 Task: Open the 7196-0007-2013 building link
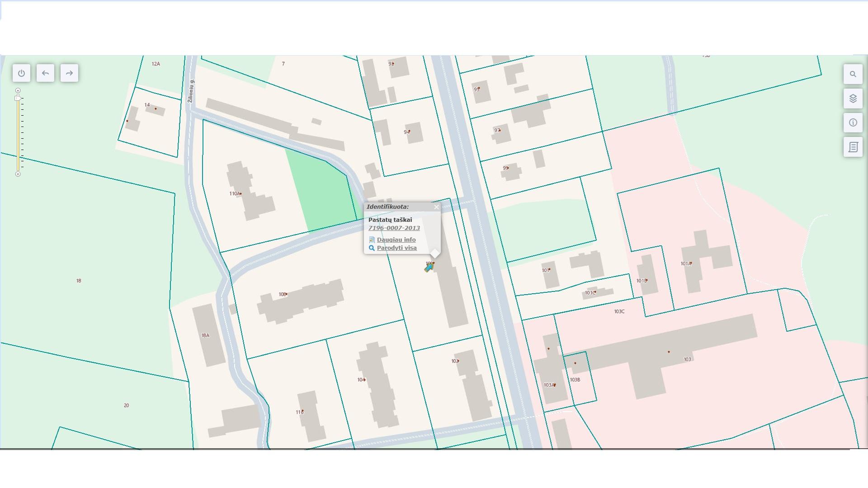(x=394, y=228)
